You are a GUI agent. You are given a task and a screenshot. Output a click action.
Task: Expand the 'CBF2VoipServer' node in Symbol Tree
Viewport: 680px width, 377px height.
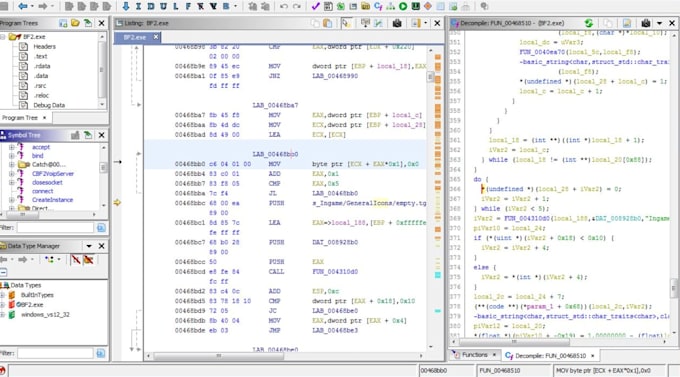[12, 174]
